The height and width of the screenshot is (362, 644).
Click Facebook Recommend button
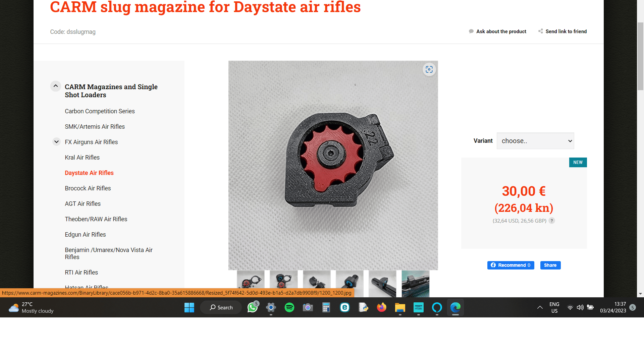511,265
